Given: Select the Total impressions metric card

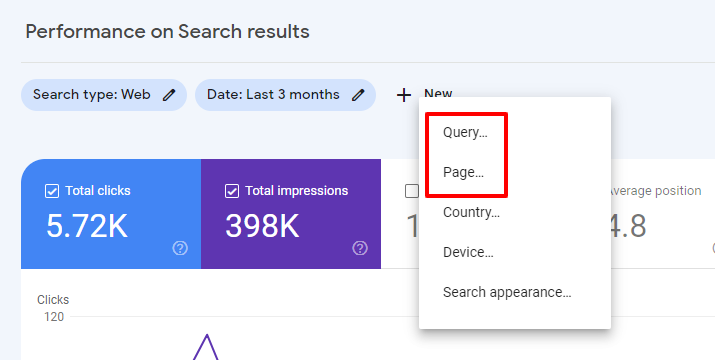Looking at the screenshot, I should click(x=291, y=214).
